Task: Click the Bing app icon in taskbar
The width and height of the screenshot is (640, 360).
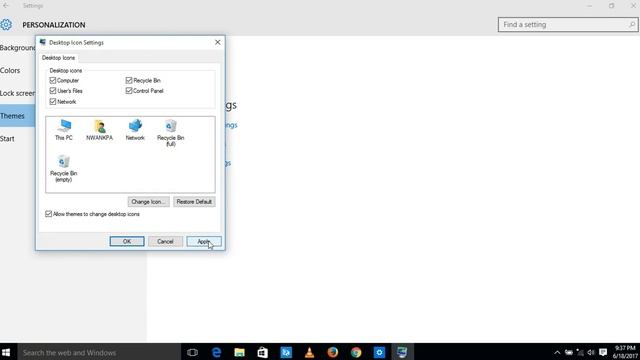Action: (286, 352)
